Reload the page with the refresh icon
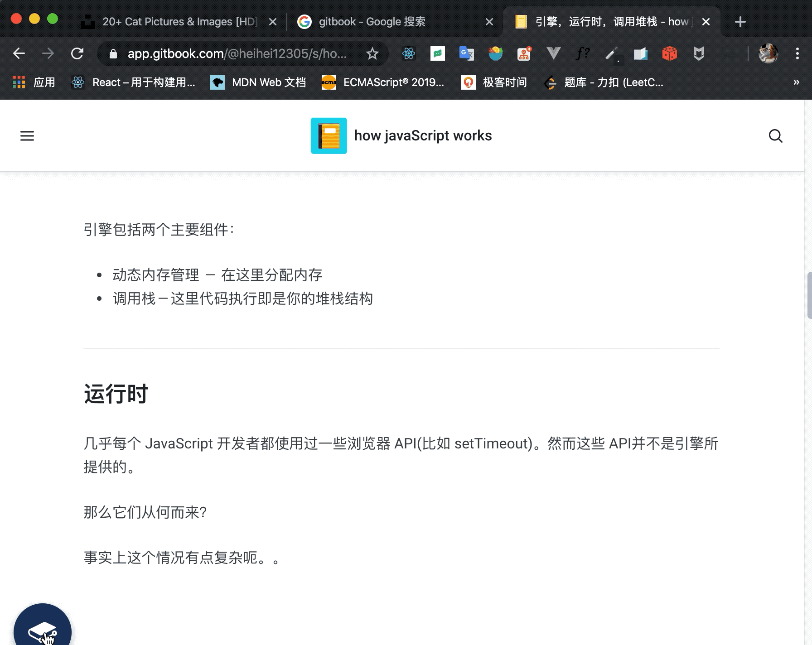Image resolution: width=812 pixels, height=645 pixels. click(77, 53)
